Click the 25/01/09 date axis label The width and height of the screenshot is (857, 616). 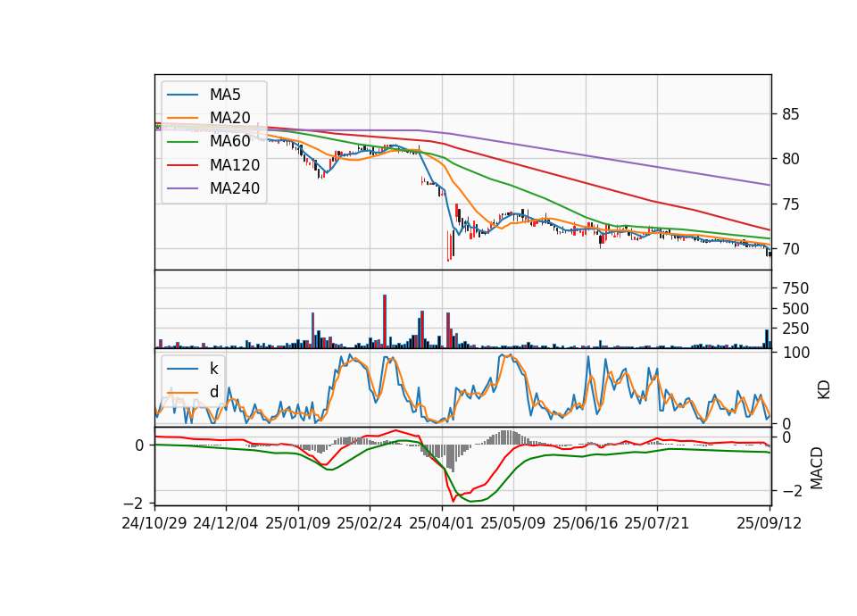click(x=298, y=523)
